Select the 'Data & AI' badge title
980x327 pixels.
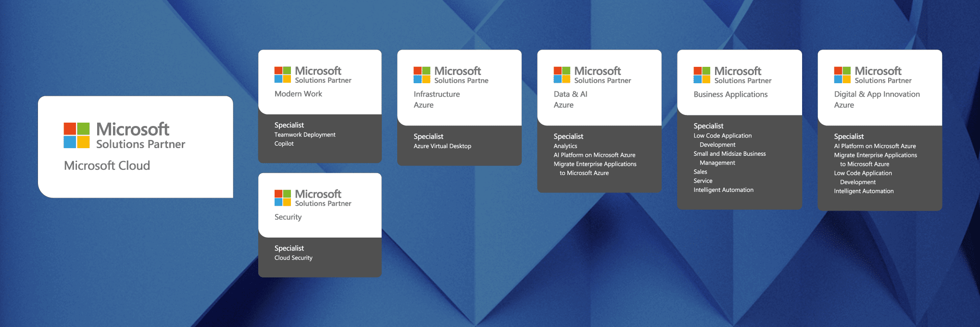(570, 94)
